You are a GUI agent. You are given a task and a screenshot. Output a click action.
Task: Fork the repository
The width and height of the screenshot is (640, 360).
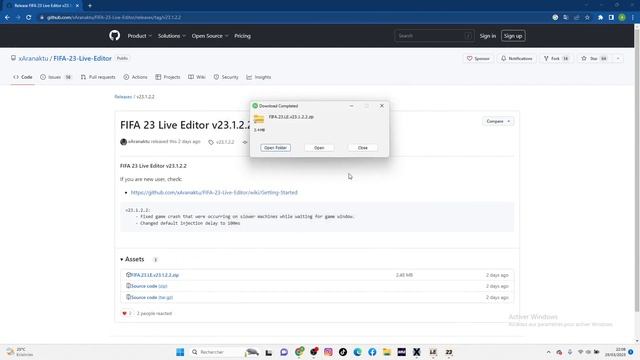click(x=556, y=59)
